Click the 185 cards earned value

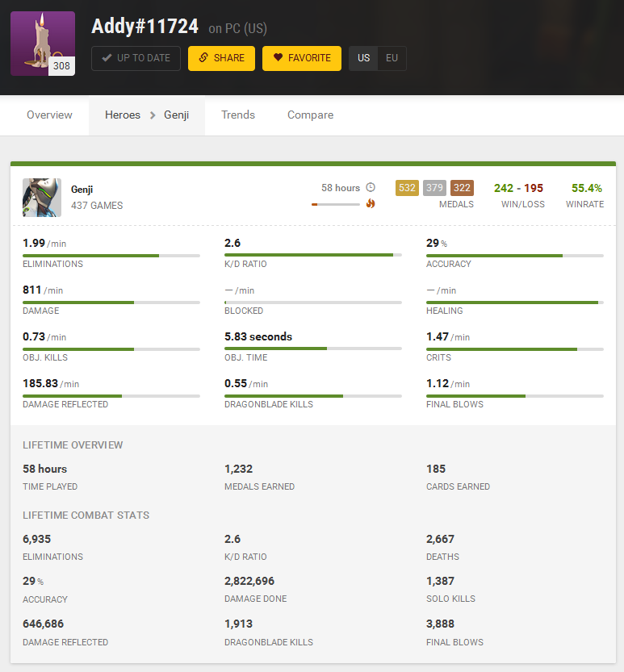coord(436,469)
